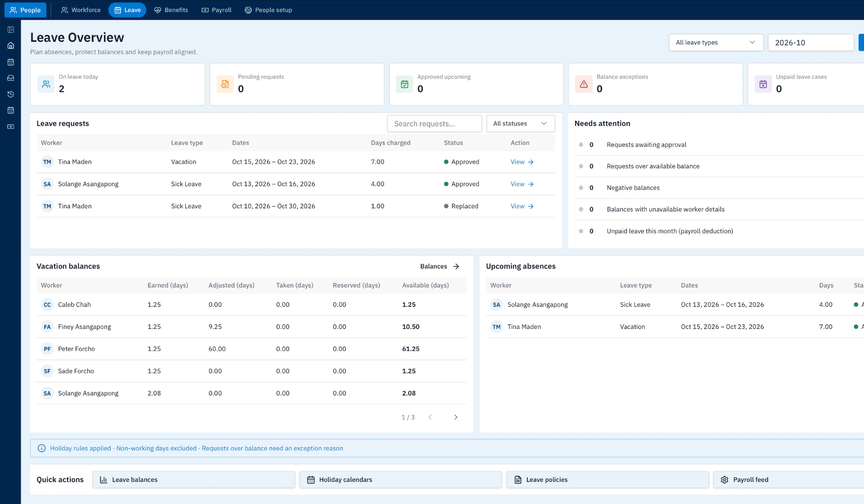Click Peter Forcho's 61.25 available balance
The image size is (864, 504).
tap(410, 349)
